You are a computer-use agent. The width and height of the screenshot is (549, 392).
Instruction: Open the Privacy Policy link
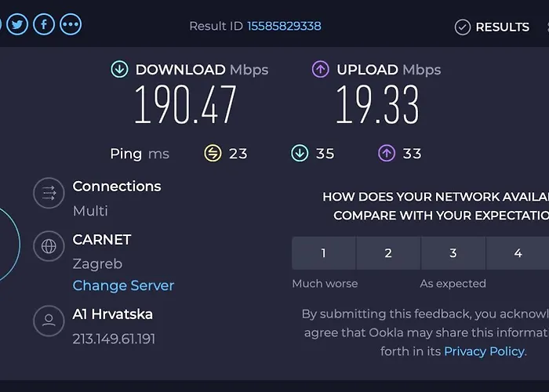pos(484,351)
